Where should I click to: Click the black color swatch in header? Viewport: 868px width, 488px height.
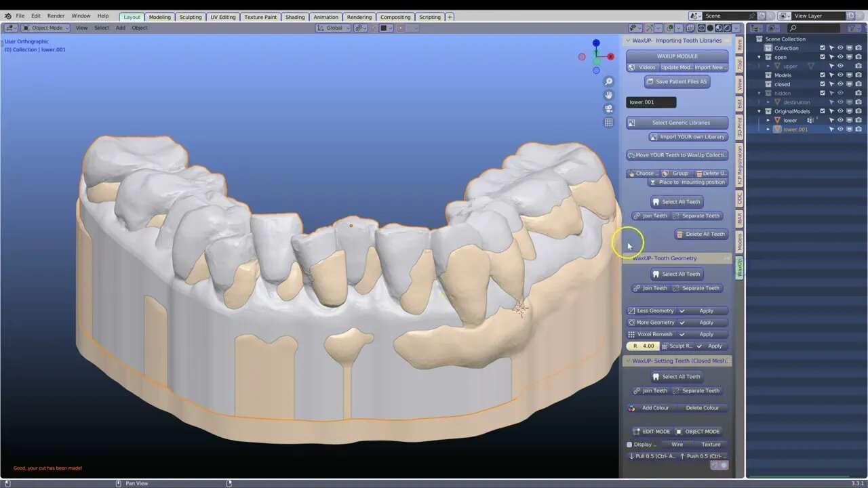pos(384,28)
